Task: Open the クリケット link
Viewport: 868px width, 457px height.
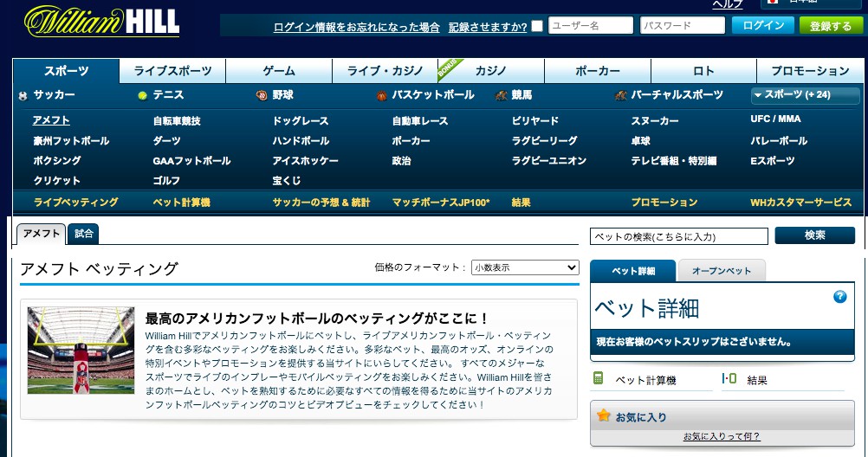Action: click(x=57, y=180)
